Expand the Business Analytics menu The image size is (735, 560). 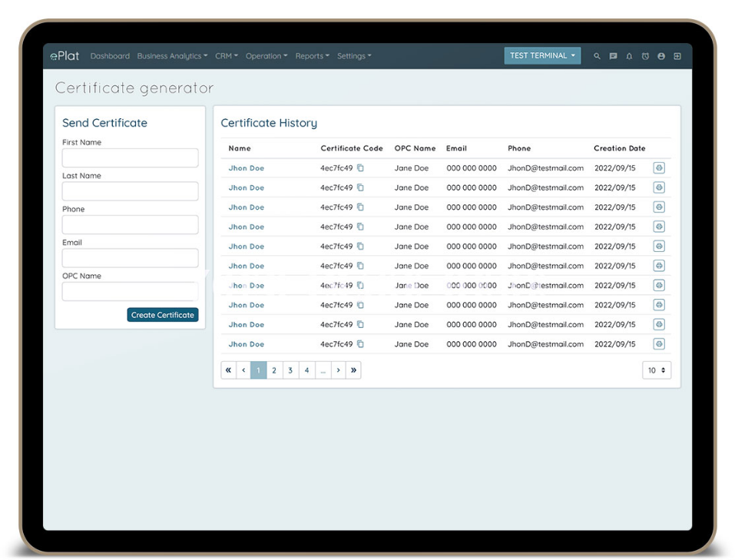172,56
